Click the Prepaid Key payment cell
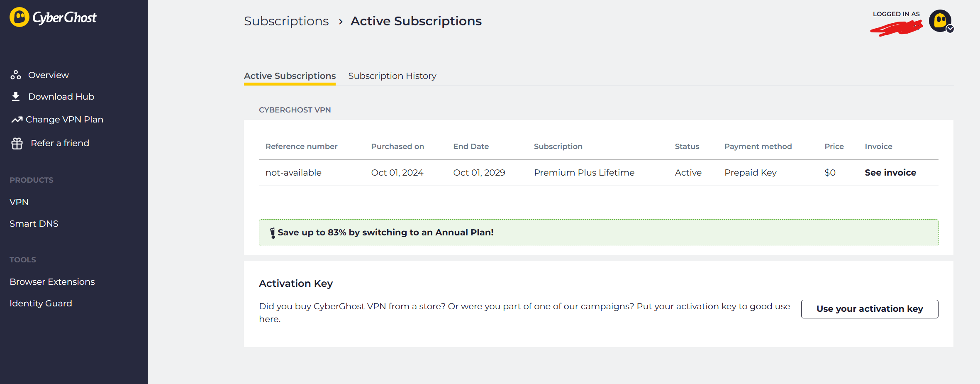 (x=751, y=173)
